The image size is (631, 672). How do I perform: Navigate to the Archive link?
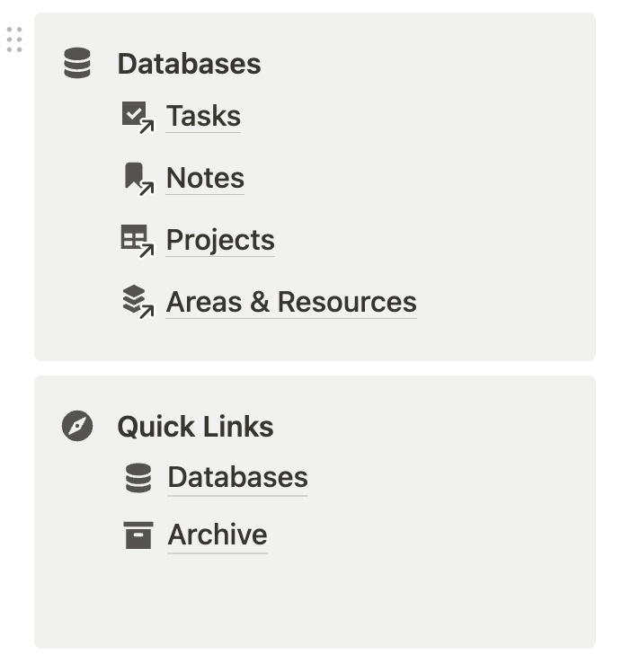[218, 535]
